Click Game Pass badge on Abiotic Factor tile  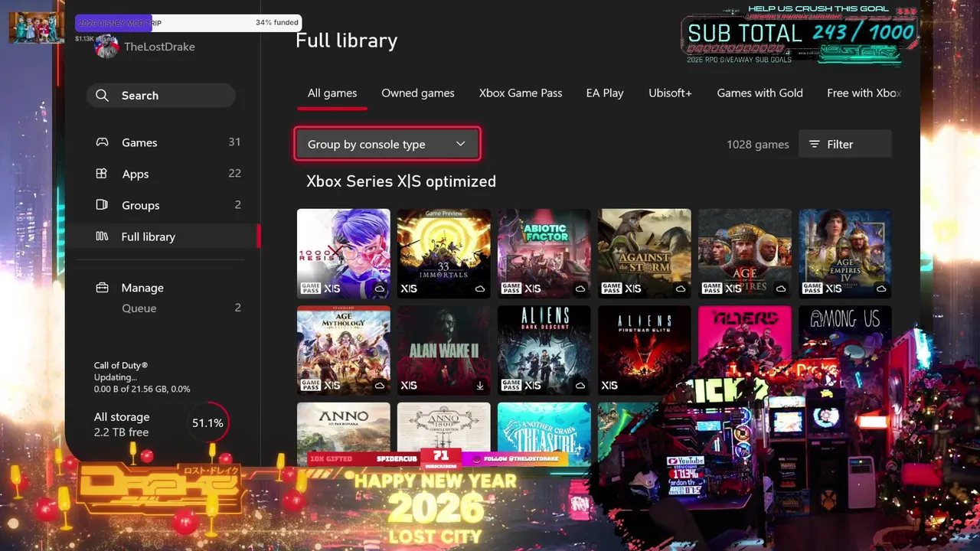click(x=511, y=289)
